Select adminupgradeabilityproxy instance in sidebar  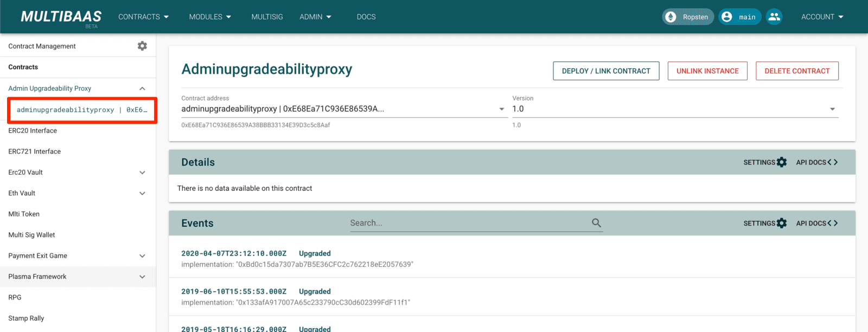[82, 110]
